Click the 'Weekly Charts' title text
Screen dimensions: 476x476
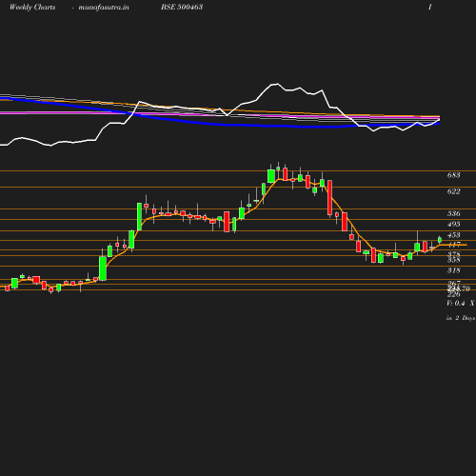pos(32,7)
